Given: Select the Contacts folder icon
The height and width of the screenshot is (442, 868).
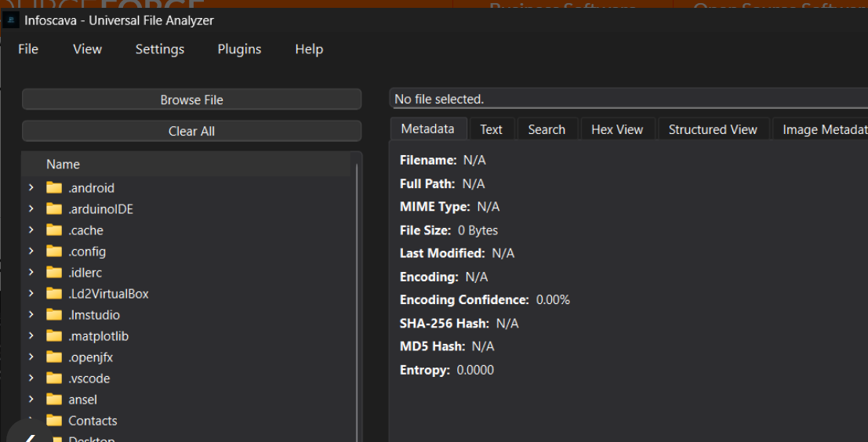Looking at the screenshot, I should [54, 421].
